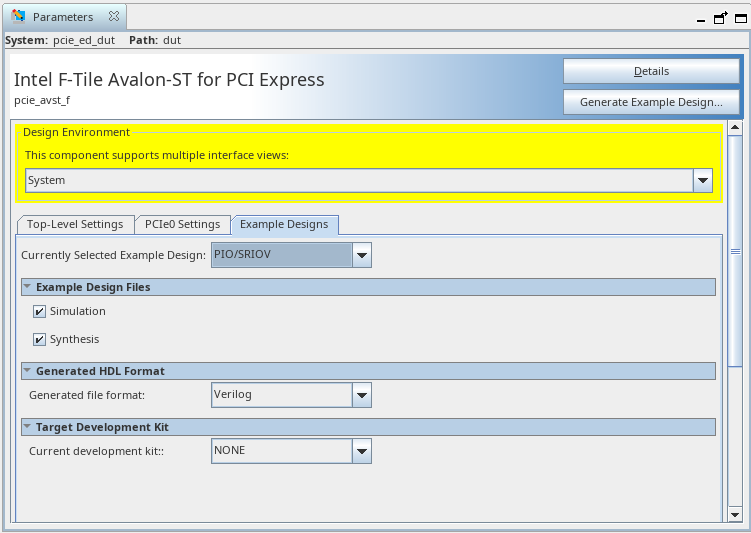Click the 'pcie_ed_dut' system name
The image size is (751, 533).
click(x=84, y=40)
